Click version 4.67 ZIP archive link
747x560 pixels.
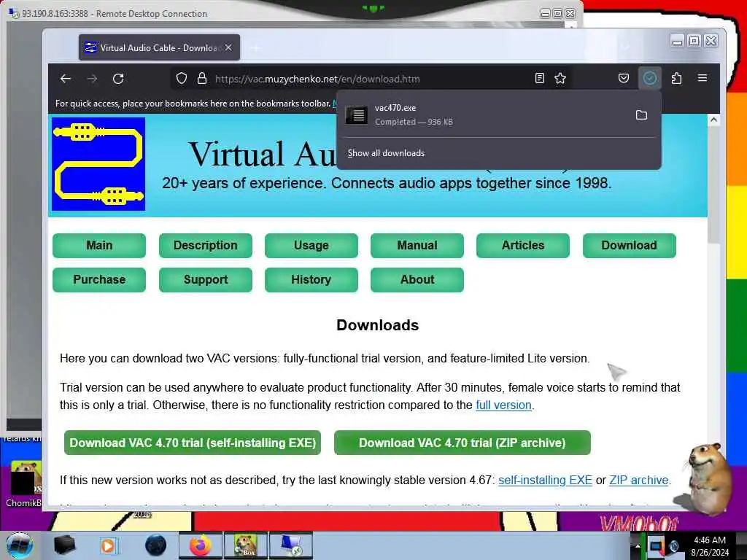click(638, 480)
